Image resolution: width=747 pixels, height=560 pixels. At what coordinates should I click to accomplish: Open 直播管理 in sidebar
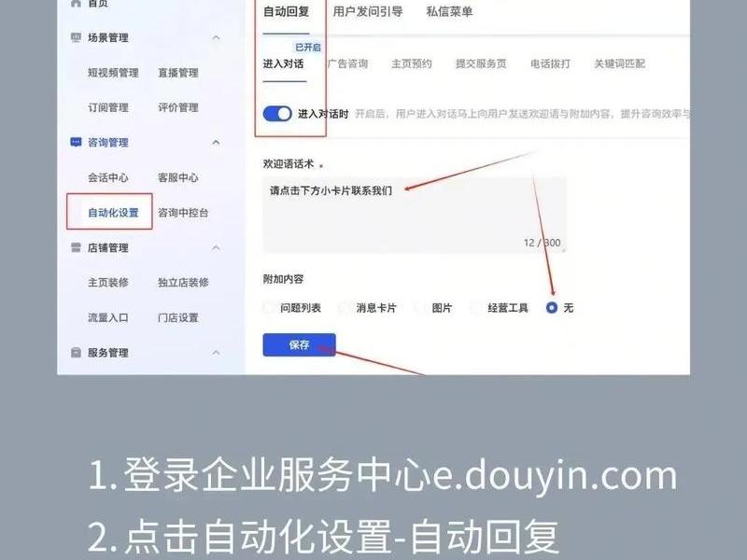click(178, 73)
